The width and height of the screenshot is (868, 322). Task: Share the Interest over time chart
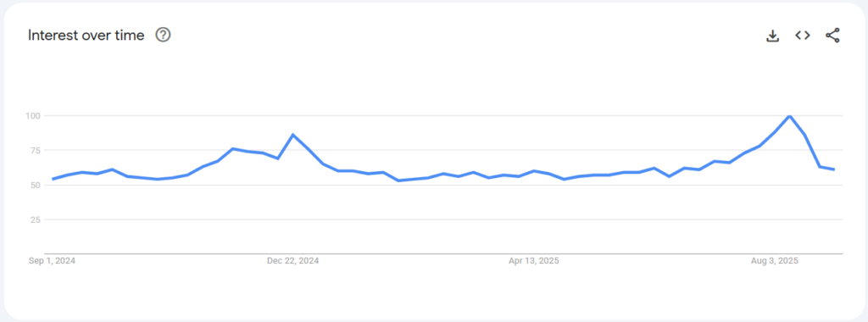coord(832,36)
